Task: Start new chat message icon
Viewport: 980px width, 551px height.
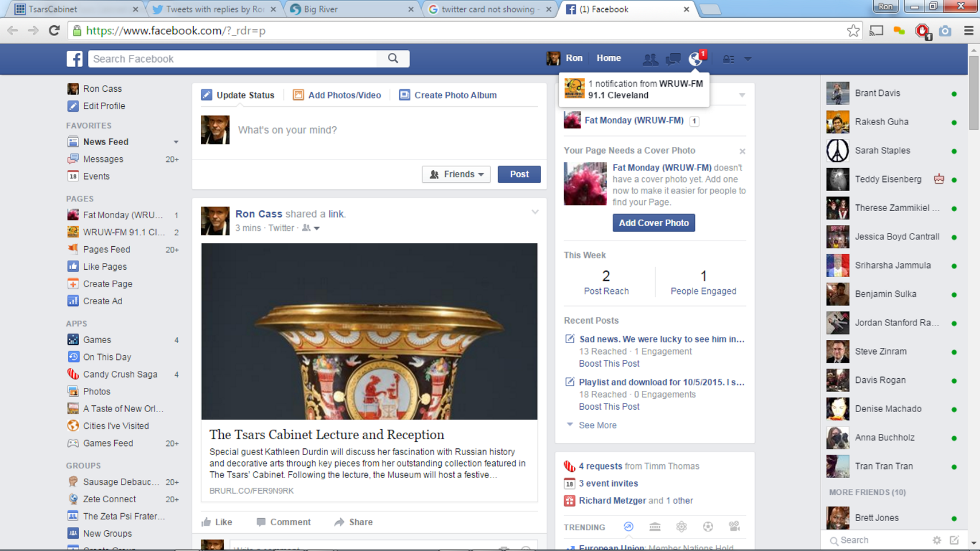Action: (x=954, y=540)
